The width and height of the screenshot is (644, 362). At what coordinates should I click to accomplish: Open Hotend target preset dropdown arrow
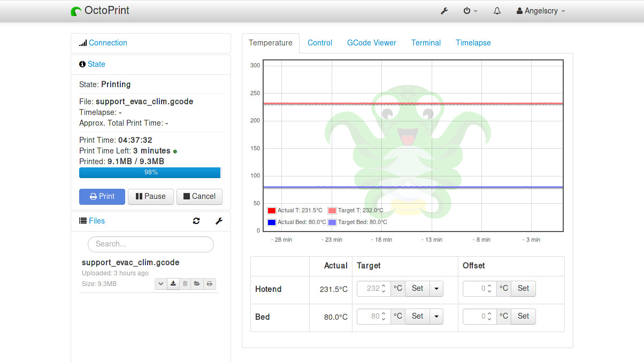[x=437, y=289]
